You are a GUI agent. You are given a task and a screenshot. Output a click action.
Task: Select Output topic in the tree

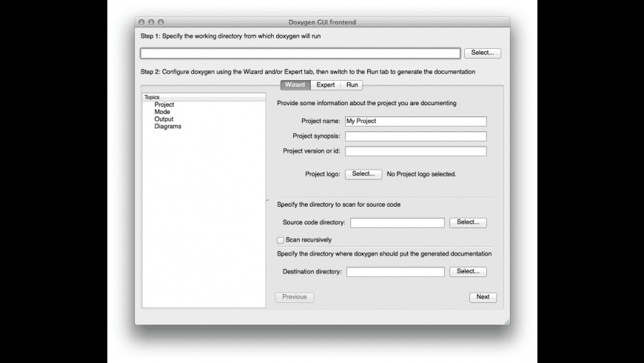164,119
